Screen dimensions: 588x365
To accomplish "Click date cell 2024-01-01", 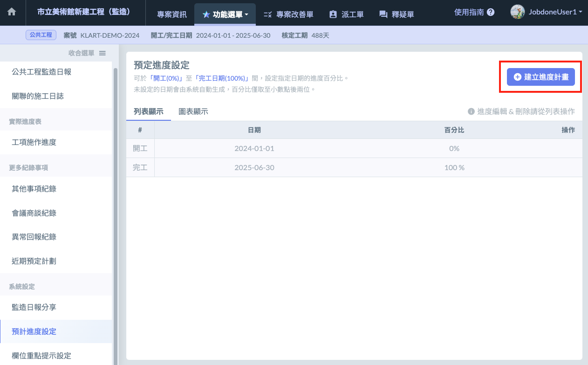I will pos(254,148).
